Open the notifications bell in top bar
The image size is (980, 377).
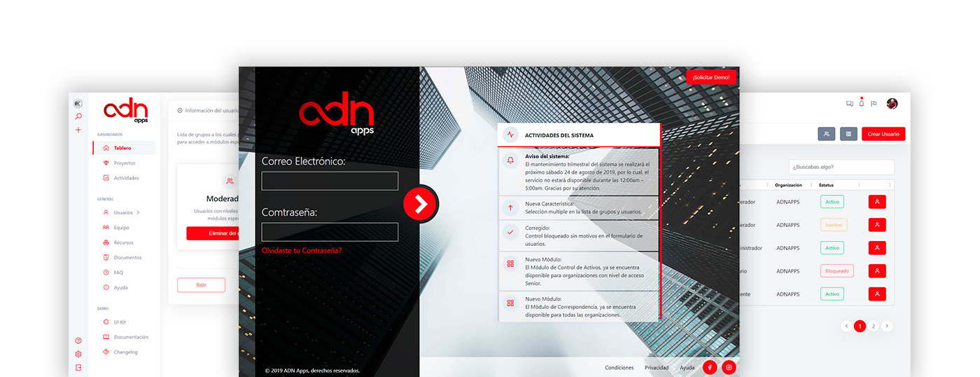pyautogui.click(x=862, y=104)
